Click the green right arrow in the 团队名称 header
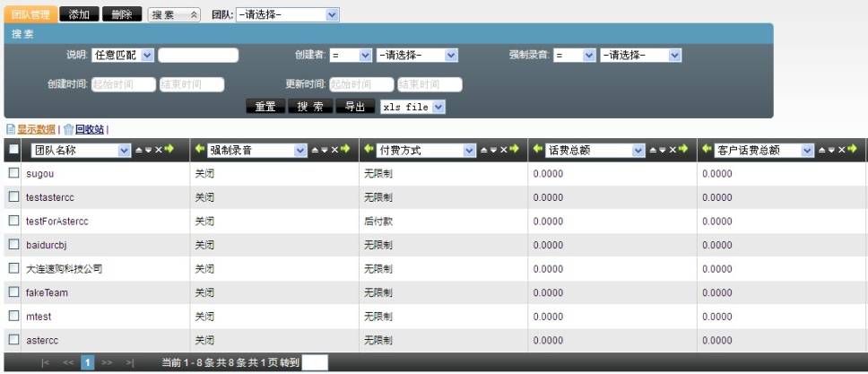 (x=169, y=150)
